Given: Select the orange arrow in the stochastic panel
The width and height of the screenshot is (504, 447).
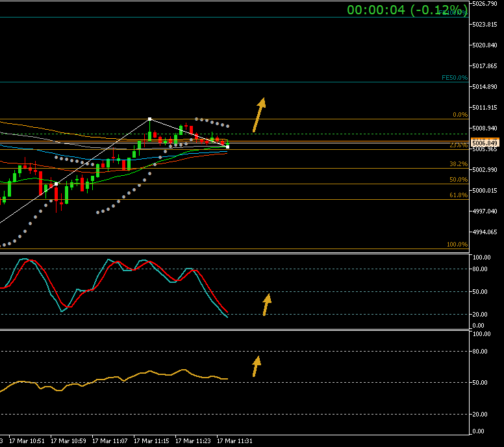Looking at the screenshot, I should 266,305.
